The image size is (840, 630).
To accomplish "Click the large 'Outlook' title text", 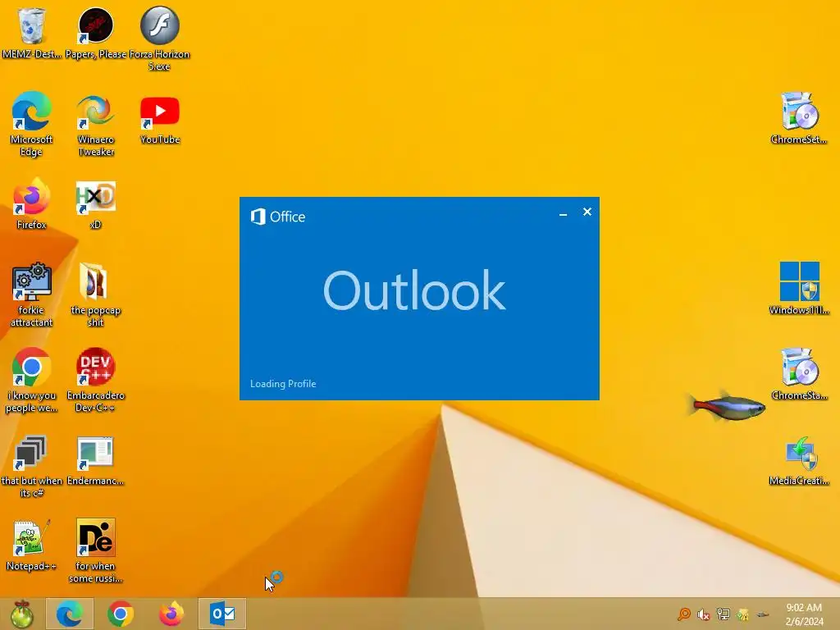I will (x=414, y=290).
